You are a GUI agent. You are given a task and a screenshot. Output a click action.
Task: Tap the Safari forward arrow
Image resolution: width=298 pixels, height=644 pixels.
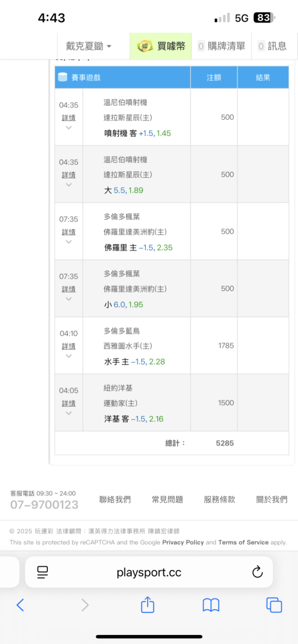coord(84,605)
